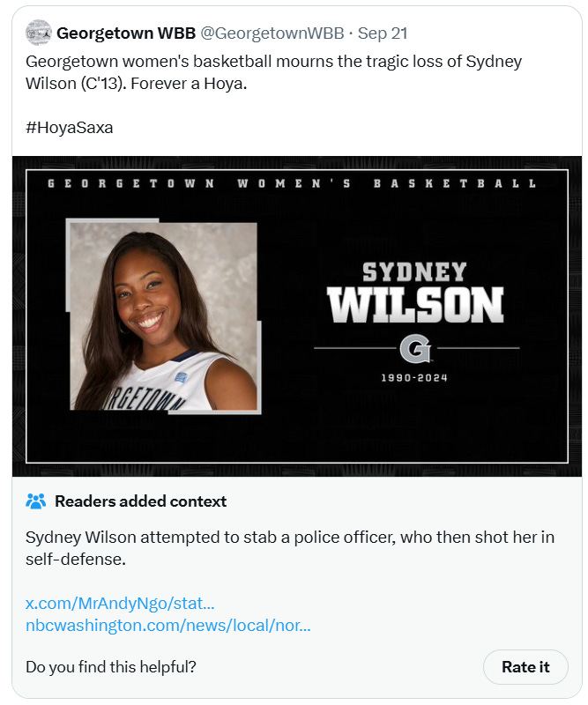Open the Sydney Wilson memorial image
The width and height of the screenshot is (588, 705).
(x=297, y=316)
